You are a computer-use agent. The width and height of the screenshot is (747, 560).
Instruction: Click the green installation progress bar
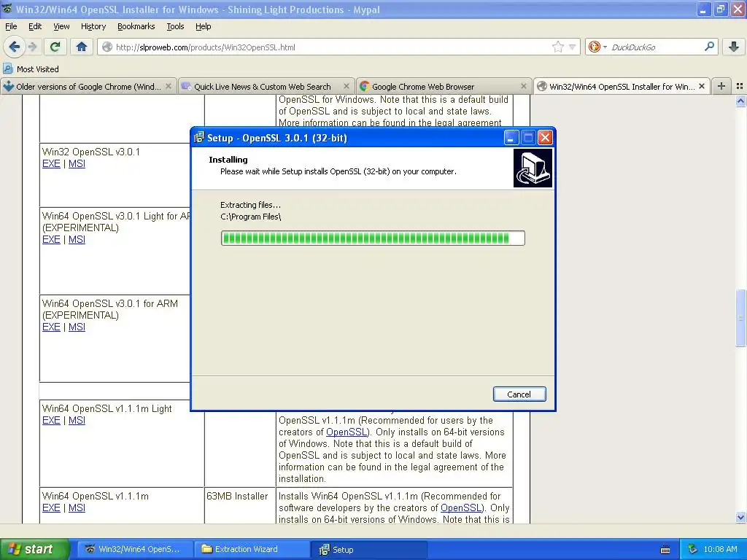(x=373, y=238)
